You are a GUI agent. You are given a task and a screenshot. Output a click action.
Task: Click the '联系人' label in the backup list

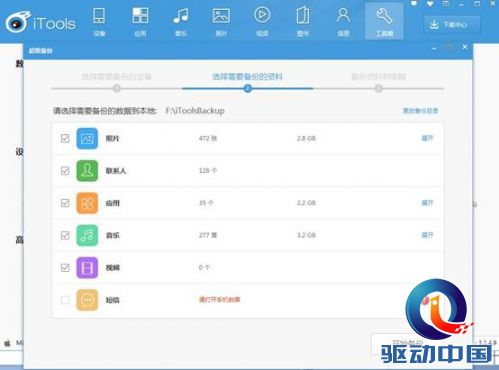pyautogui.click(x=116, y=171)
